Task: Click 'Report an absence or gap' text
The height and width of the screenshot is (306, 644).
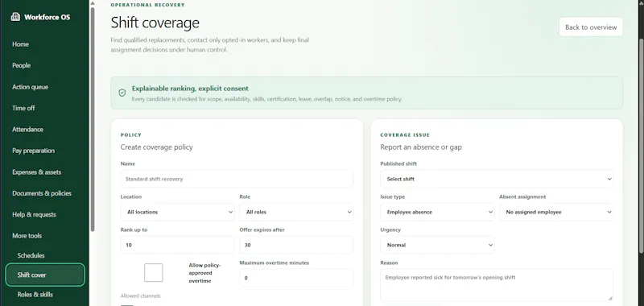Action: click(421, 147)
